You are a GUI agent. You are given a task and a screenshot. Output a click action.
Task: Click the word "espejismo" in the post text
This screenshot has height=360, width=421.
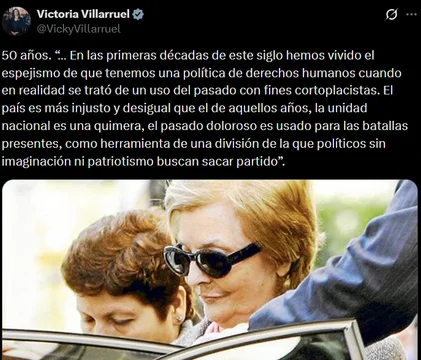[30, 73]
